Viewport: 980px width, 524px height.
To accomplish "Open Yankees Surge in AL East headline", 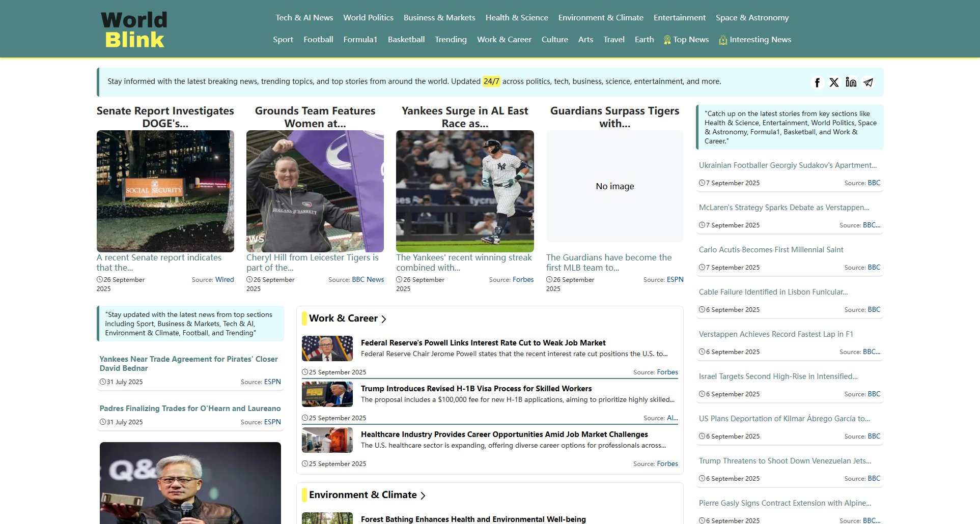I will [x=465, y=117].
